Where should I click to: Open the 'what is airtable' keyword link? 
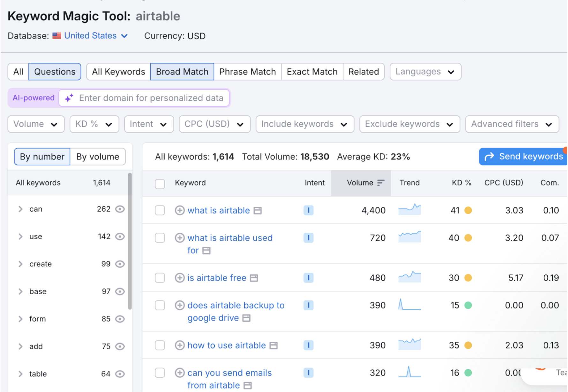219,210
